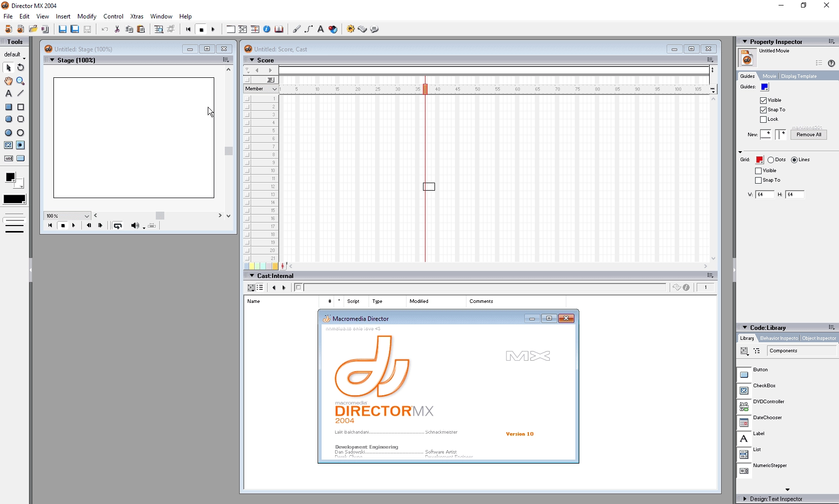Screen dimensions: 839x504
Task: Select the Field tool
Action: click(8, 159)
